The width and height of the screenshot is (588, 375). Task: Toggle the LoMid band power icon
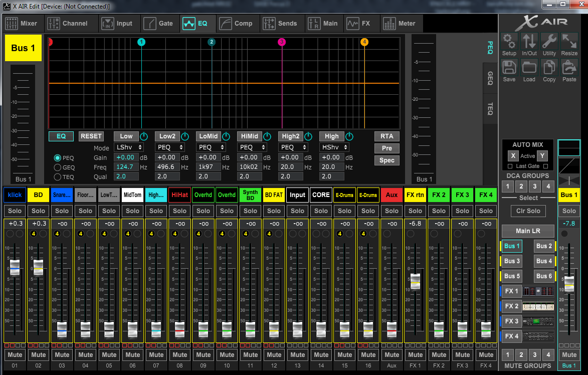coord(226,136)
